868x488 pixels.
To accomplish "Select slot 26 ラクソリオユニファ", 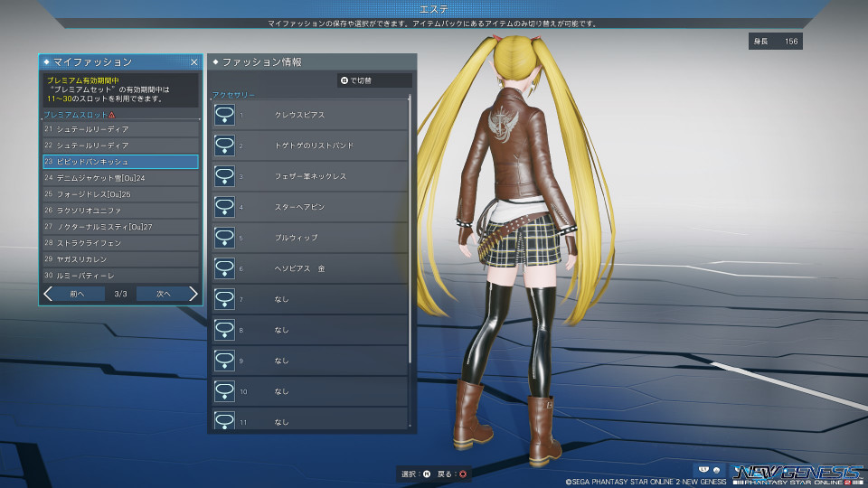I will [x=120, y=211].
